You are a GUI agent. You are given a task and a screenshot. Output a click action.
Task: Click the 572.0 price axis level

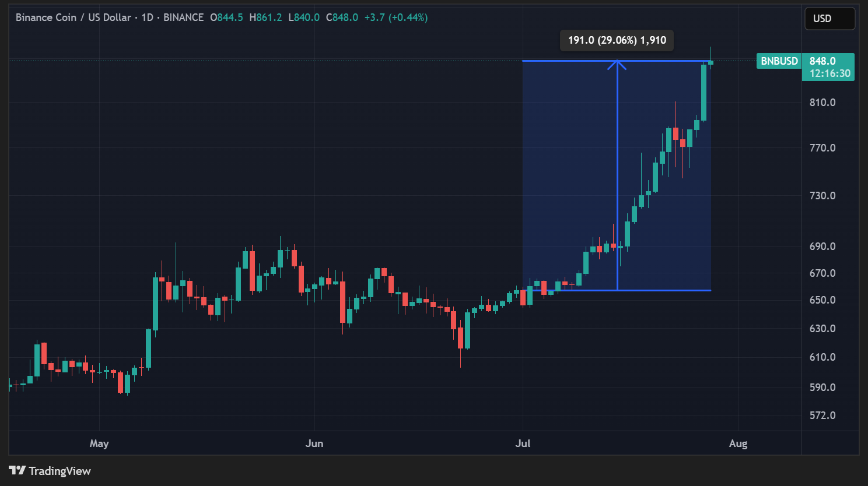click(822, 415)
